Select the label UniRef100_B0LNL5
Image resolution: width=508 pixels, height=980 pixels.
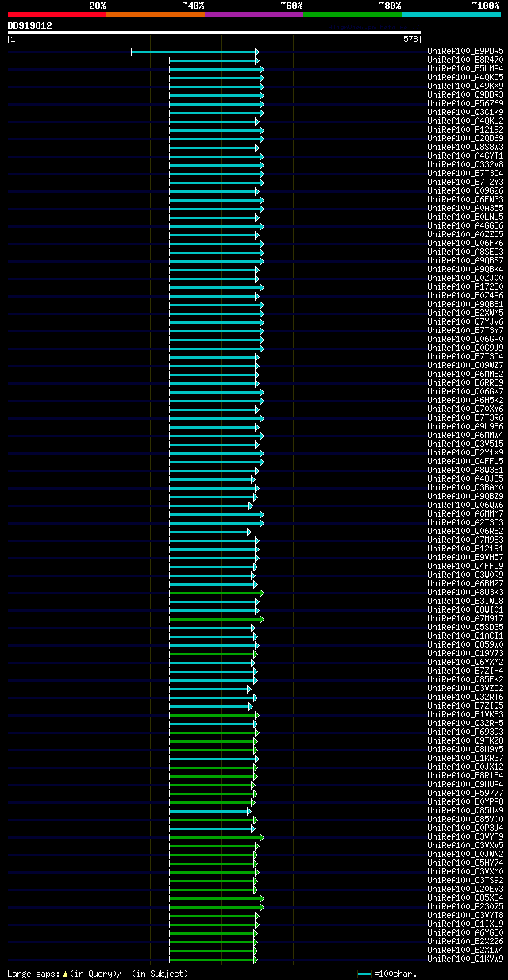point(465,217)
